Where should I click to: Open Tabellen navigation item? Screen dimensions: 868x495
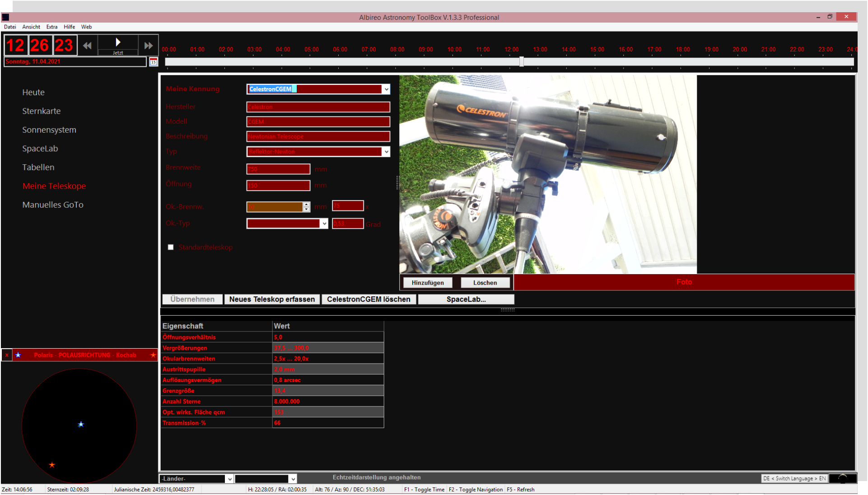[x=38, y=168]
